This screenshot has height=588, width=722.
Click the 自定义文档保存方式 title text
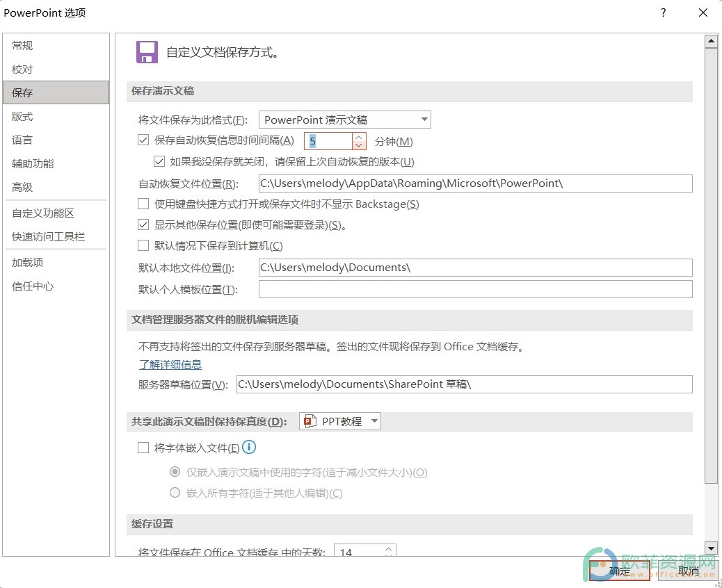click(223, 52)
